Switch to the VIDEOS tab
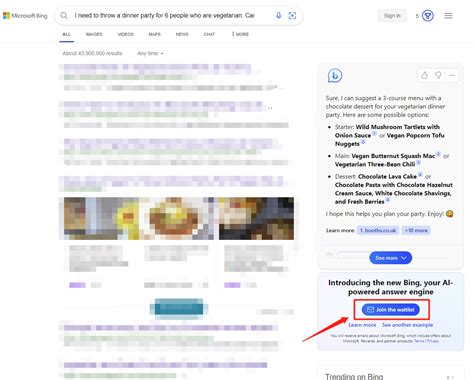474x380 pixels. click(x=125, y=34)
